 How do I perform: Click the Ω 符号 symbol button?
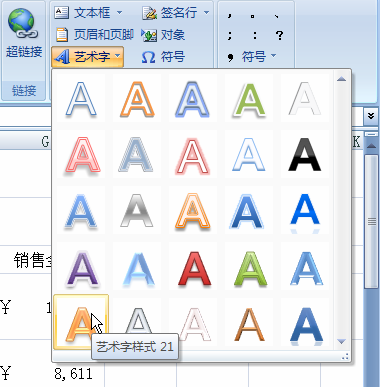pos(163,57)
